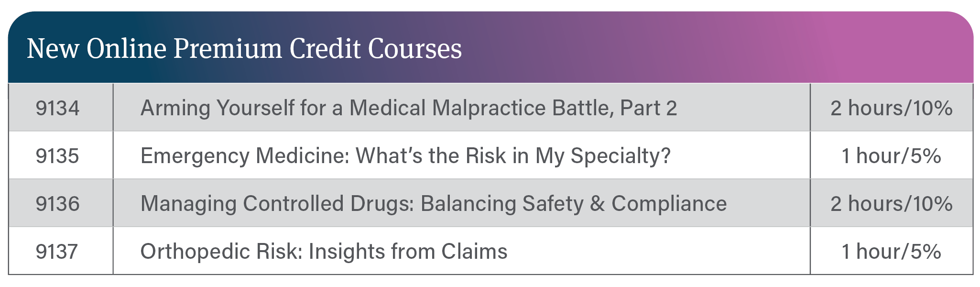Screen dimensions: 980x287
Task: Click the "What's the Risk in My Specialty?" text
Action: 513,156
